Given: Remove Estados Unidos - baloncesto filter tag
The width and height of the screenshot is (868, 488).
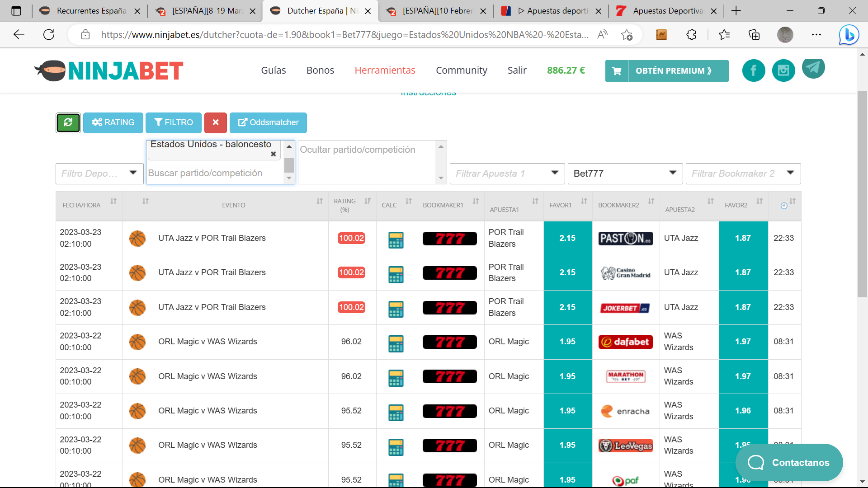Looking at the screenshot, I should click(x=273, y=154).
